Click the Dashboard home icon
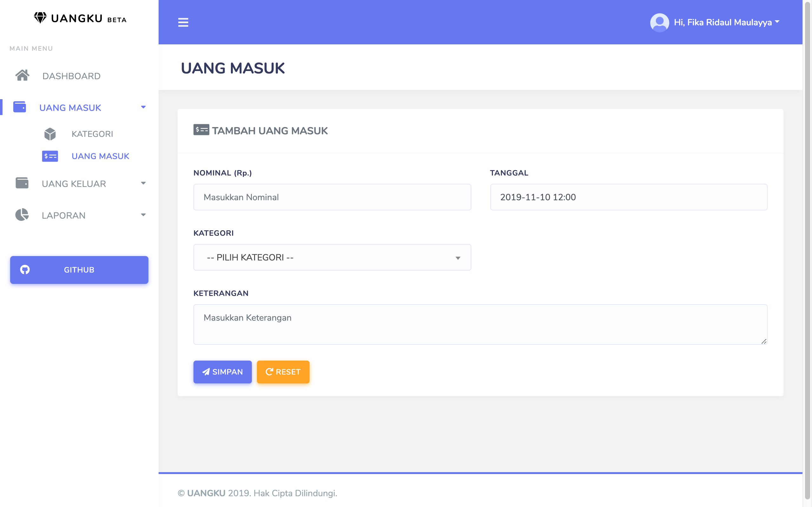 [x=22, y=75]
